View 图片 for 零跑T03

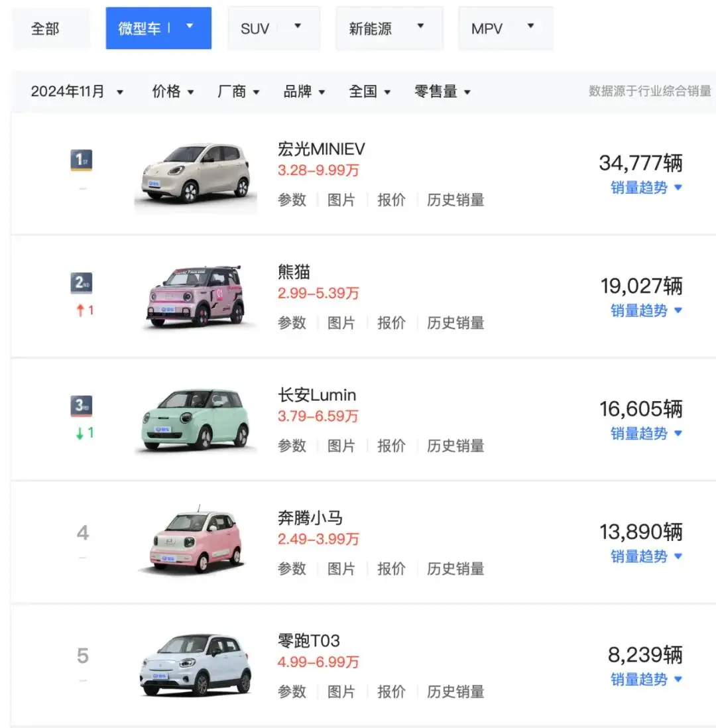(x=341, y=692)
